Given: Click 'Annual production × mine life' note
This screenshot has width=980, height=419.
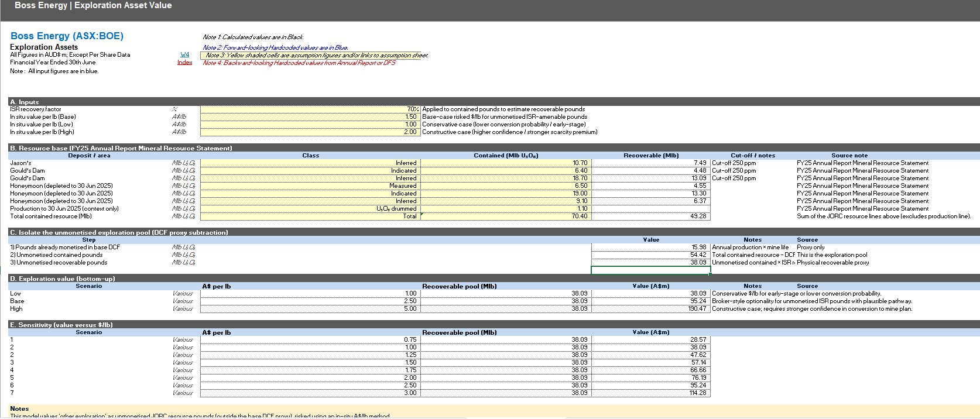Looking at the screenshot, I should (751, 247).
